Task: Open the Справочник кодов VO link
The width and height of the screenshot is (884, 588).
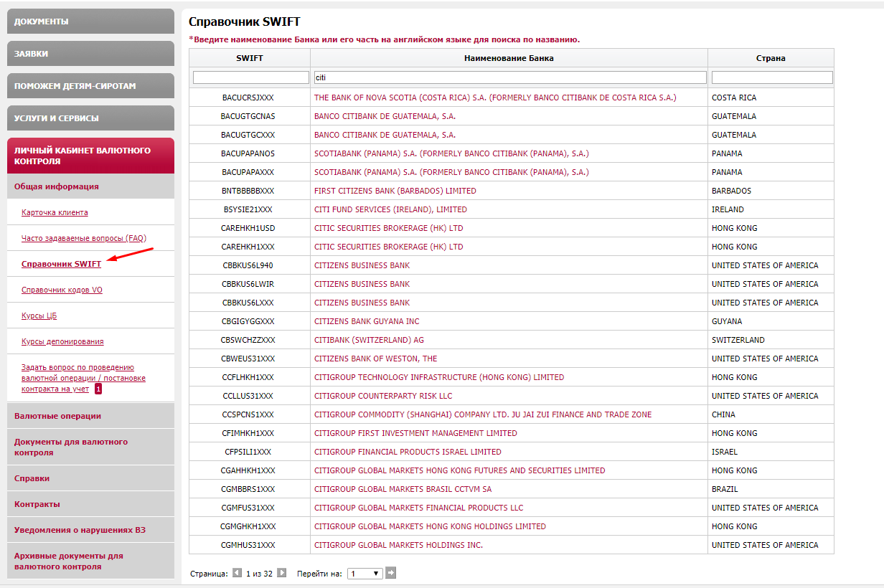Action: [x=62, y=290]
